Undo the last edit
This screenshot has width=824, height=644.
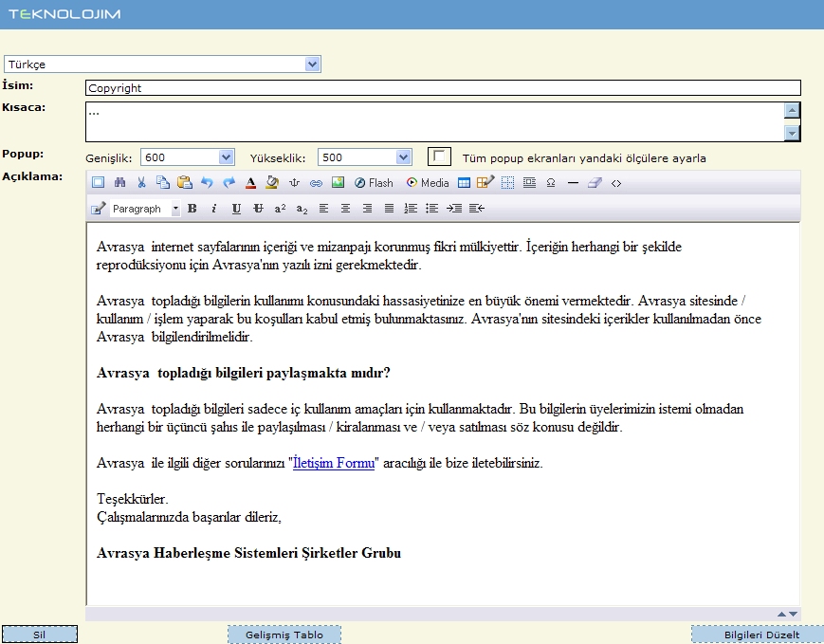(x=207, y=182)
